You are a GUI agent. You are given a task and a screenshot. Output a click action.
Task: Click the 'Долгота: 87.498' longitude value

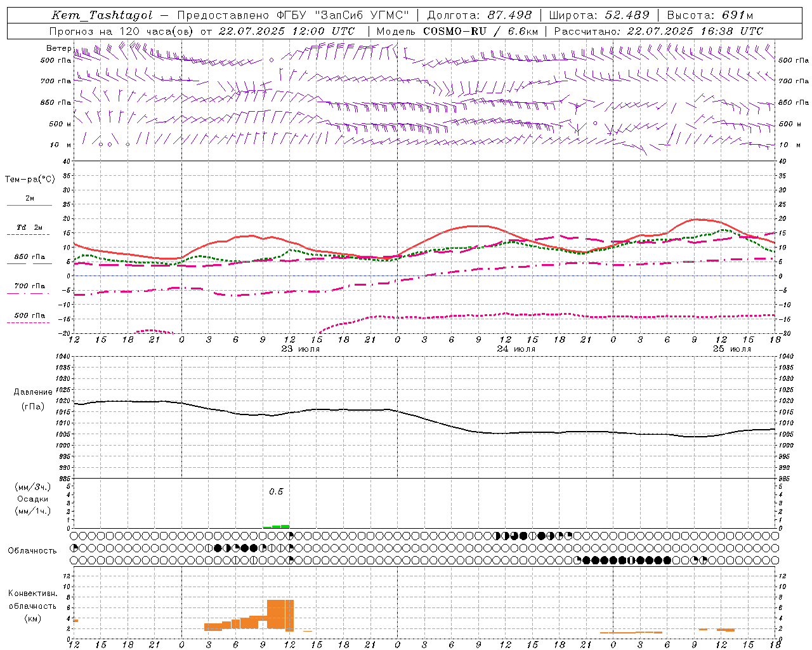coord(480,15)
